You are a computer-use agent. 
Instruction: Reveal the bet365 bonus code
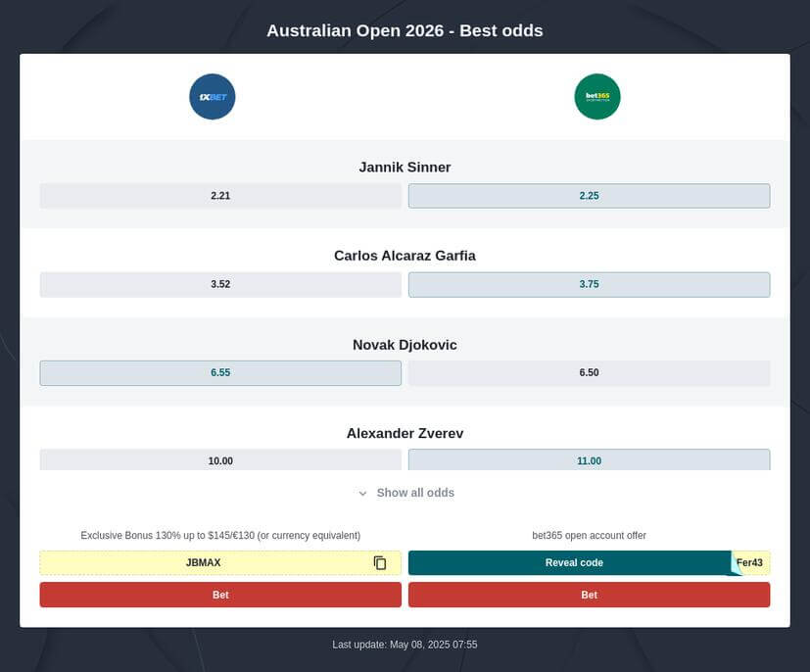click(573, 562)
